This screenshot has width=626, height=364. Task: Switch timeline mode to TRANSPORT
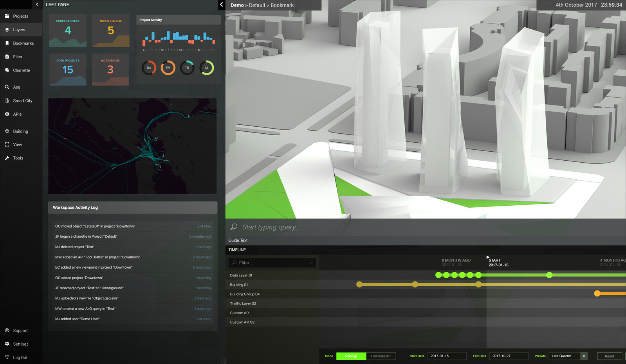click(381, 356)
